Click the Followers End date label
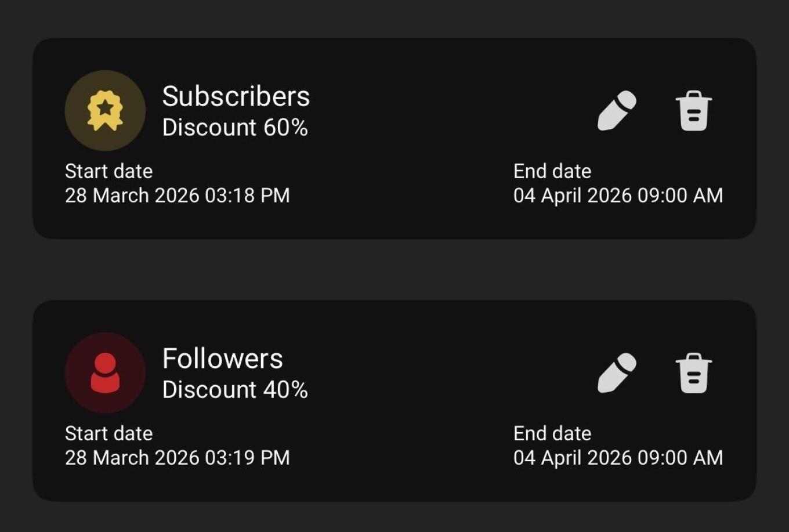Viewport: 789px width, 532px height. 552,433
